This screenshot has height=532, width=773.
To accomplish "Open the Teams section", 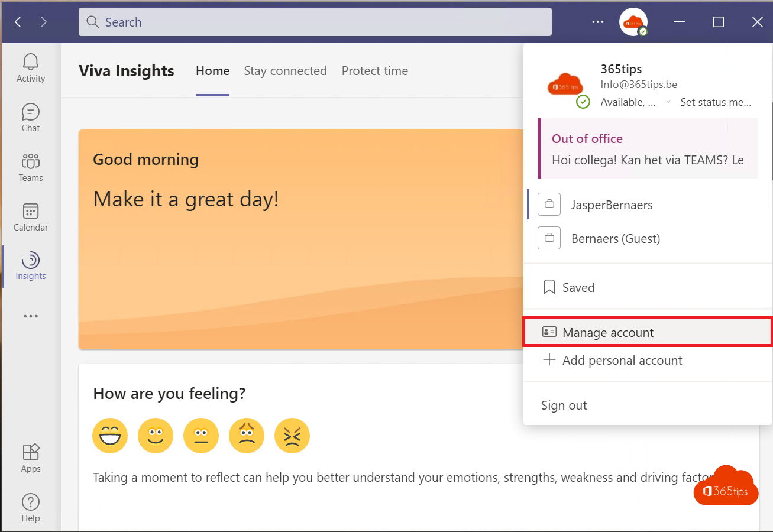I will 30,166.
